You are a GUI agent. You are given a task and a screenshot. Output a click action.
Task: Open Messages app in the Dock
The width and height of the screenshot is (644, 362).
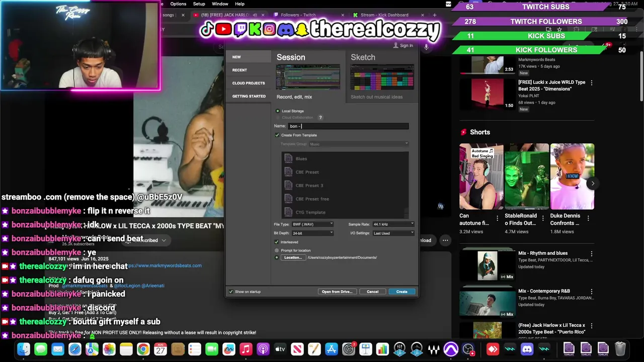41,349
